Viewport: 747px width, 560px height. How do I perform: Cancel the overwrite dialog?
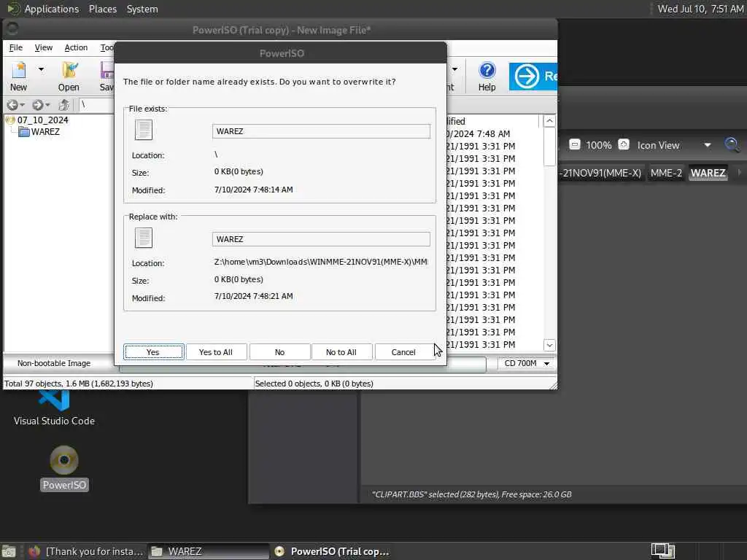[x=403, y=352]
